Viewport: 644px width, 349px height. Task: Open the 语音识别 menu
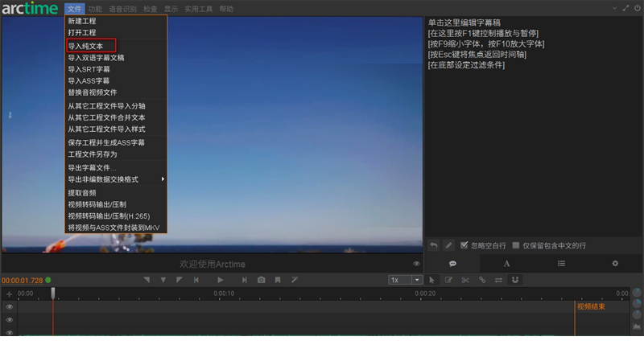(123, 9)
